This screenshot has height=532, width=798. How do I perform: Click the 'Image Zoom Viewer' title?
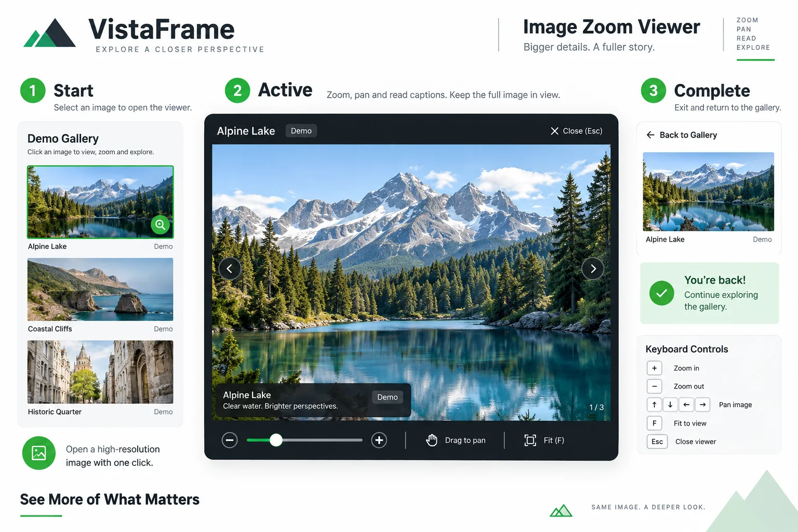click(x=611, y=27)
